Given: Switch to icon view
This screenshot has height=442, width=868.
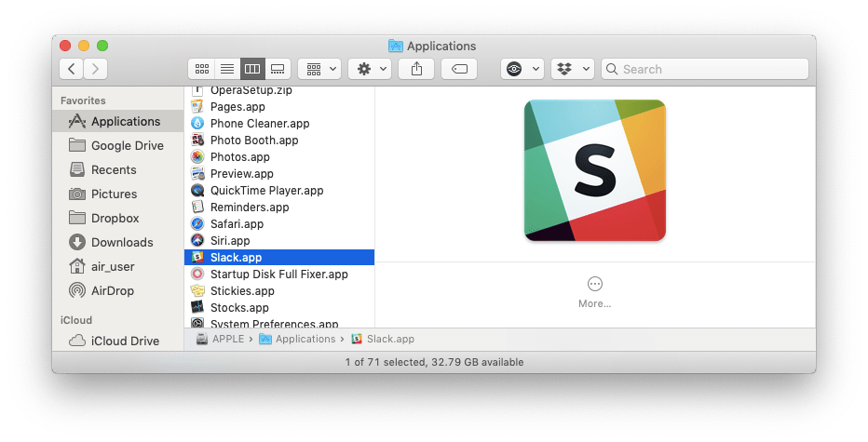Looking at the screenshot, I should [x=202, y=69].
